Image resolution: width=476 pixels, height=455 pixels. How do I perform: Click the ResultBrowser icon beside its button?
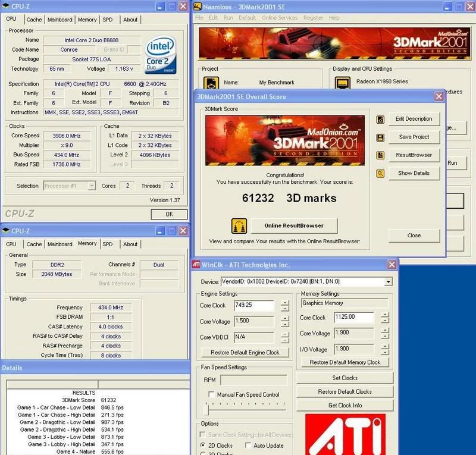pyautogui.click(x=380, y=155)
